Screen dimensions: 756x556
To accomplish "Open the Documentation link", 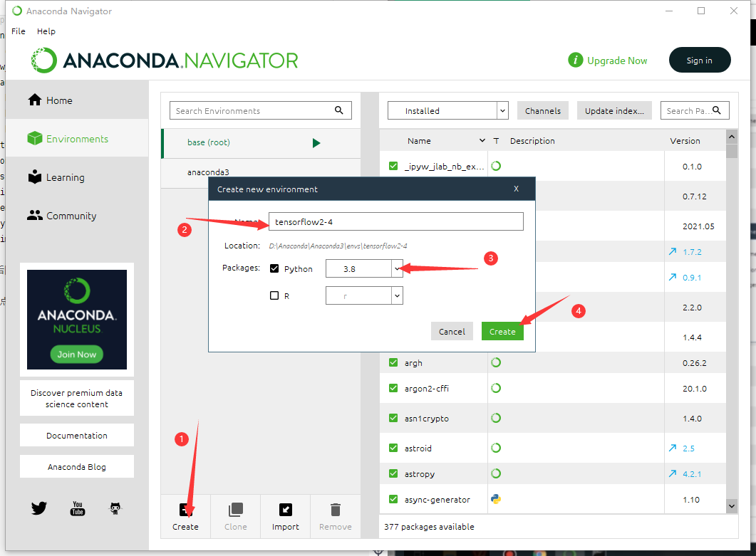I will [x=77, y=435].
